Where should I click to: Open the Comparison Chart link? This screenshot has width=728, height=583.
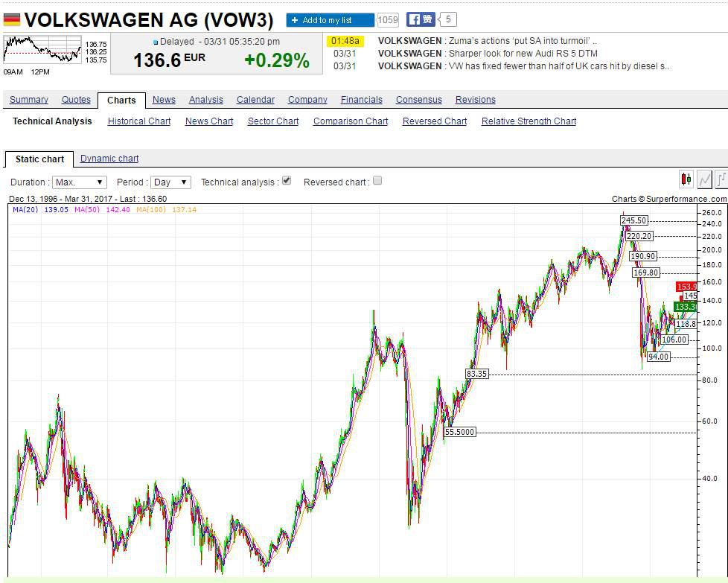pyautogui.click(x=351, y=121)
